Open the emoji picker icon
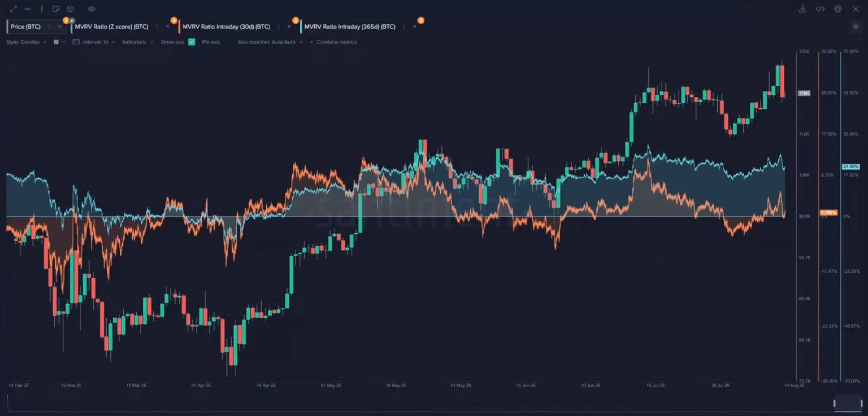This screenshot has width=868, height=416. click(70, 9)
